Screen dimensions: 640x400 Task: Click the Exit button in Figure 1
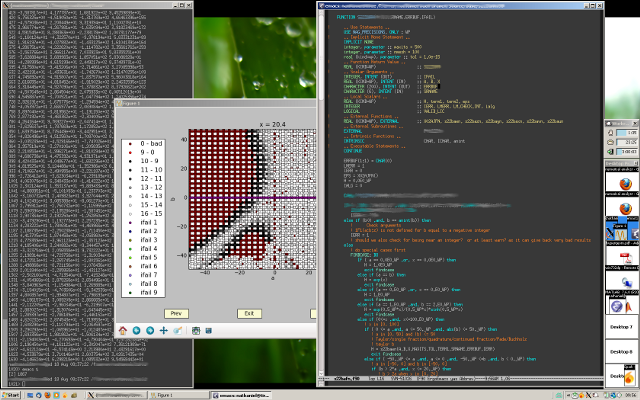click(249, 313)
